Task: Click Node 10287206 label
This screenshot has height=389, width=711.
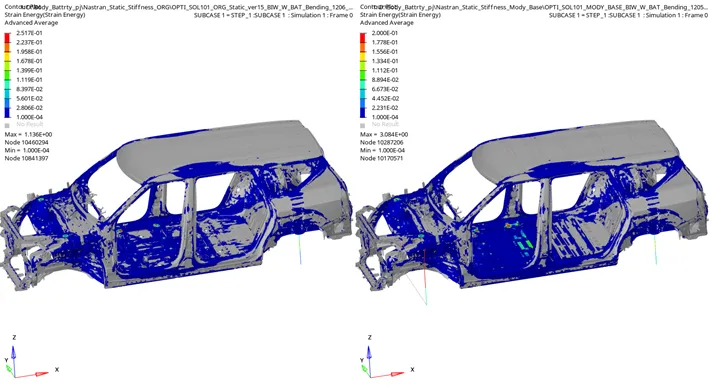Action: pyautogui.click(x=381, y=142)
